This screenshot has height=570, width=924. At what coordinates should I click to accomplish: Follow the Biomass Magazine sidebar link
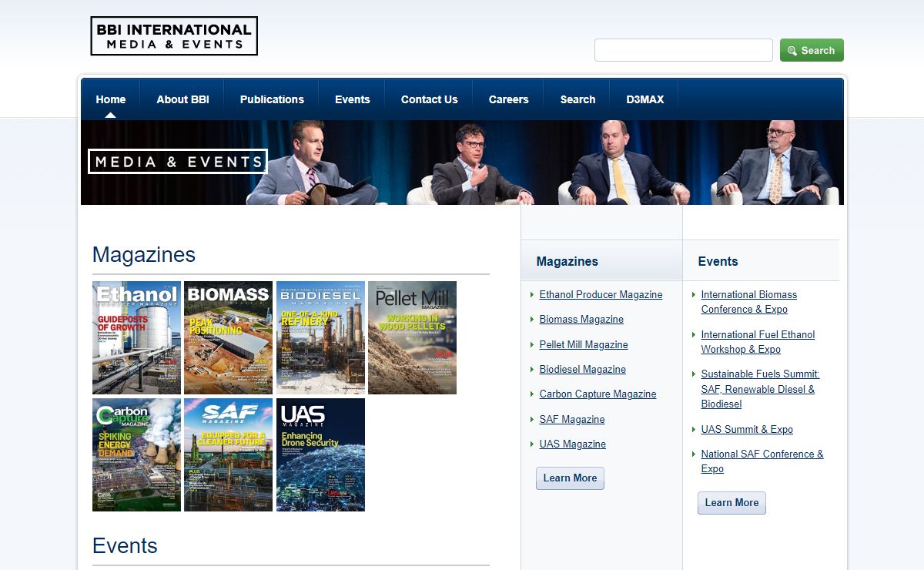[581, 319]
